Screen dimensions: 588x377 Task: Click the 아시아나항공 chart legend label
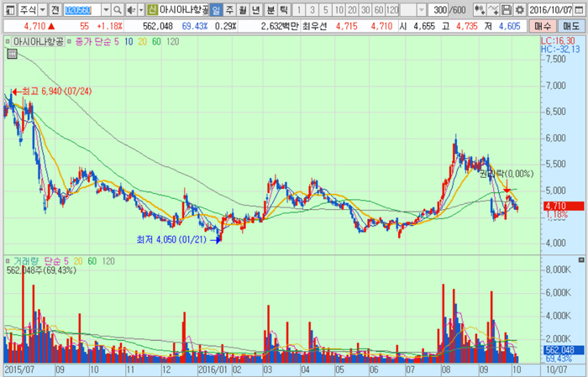[x=39, y=42]
